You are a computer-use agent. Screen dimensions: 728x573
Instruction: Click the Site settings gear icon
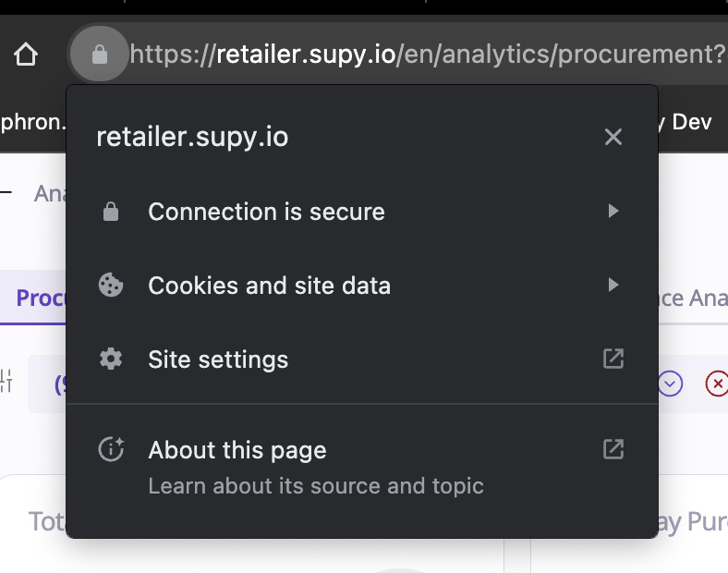coord(111,360)
